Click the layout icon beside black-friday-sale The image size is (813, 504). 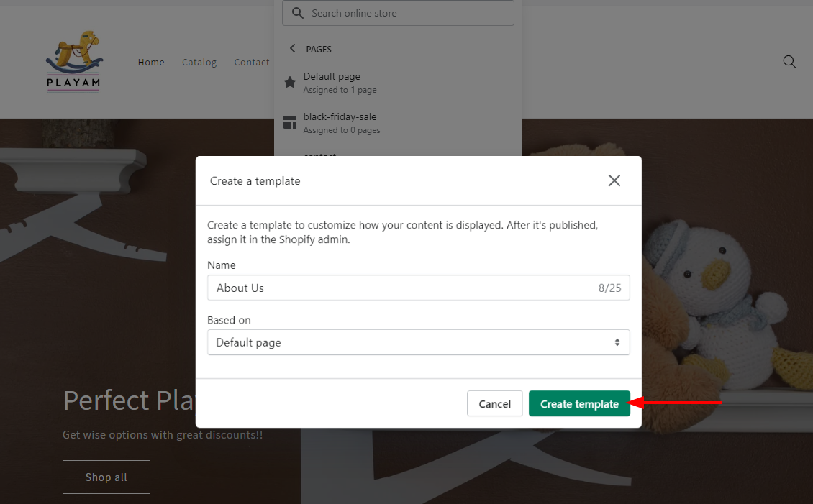point(290,122)
